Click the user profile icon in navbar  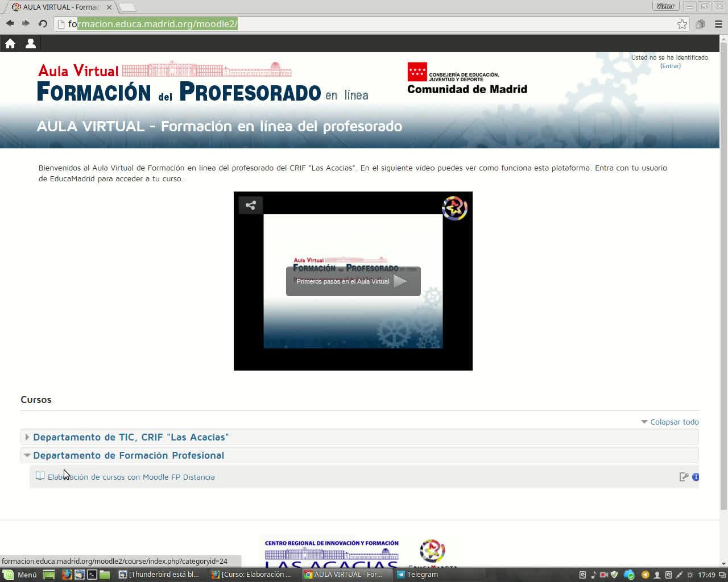pyautogui.click(x=31, y=43)
